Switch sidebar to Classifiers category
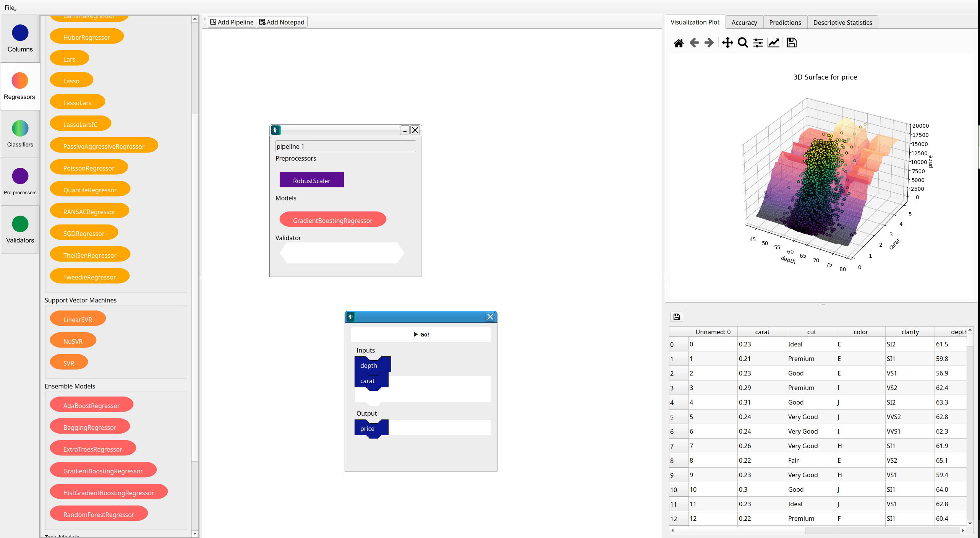 point(20,134)
